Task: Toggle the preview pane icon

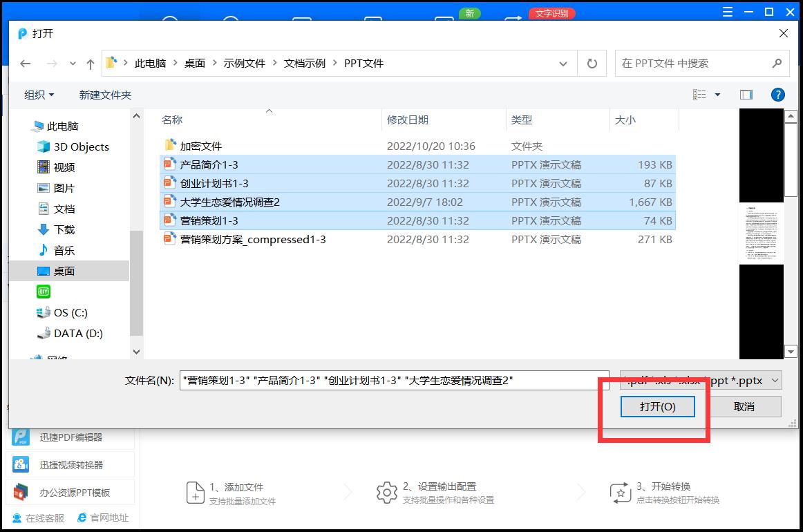Action: [x=746, y=95]
